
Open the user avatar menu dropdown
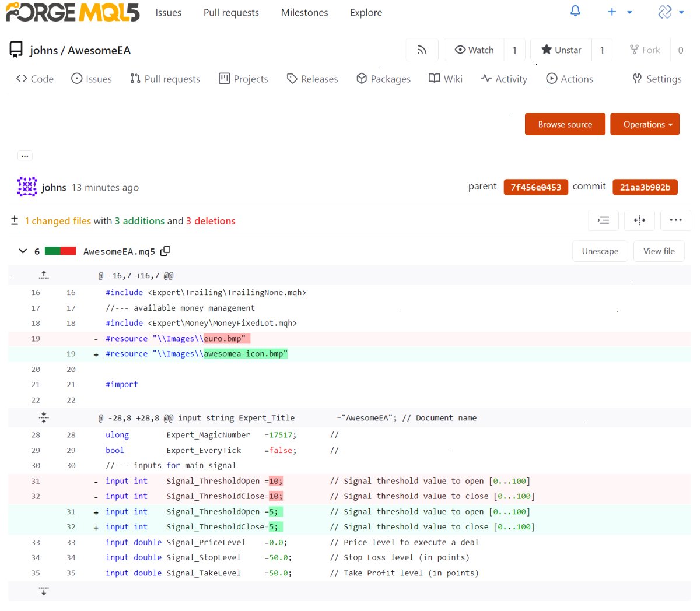click(x=671, y=12)
